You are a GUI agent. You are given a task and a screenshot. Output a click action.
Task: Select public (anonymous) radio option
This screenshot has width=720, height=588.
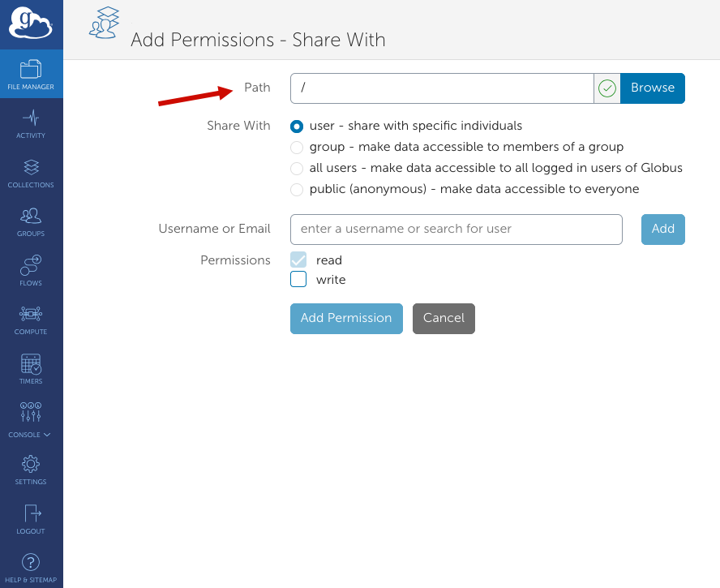(297, 189)
